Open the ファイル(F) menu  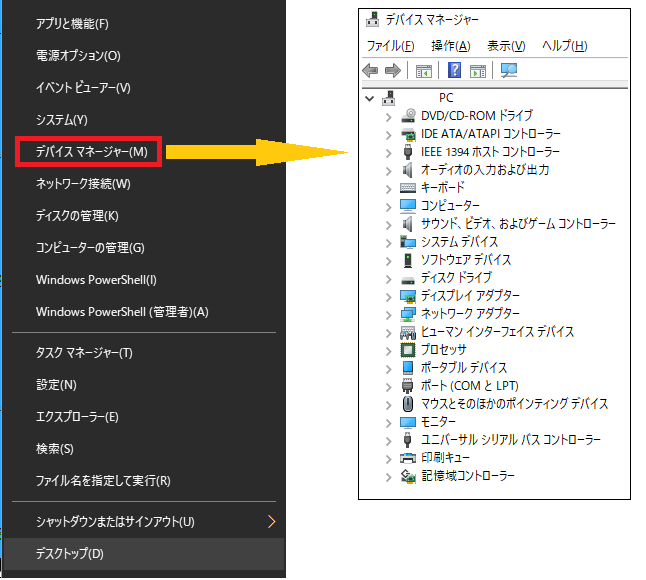[x=390, y=46]
